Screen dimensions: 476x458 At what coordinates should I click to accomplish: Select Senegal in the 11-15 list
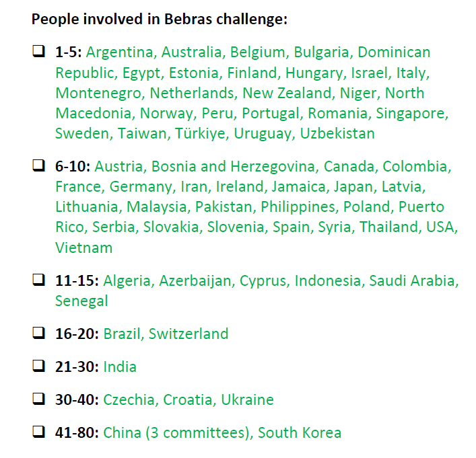tap(81, 301)
